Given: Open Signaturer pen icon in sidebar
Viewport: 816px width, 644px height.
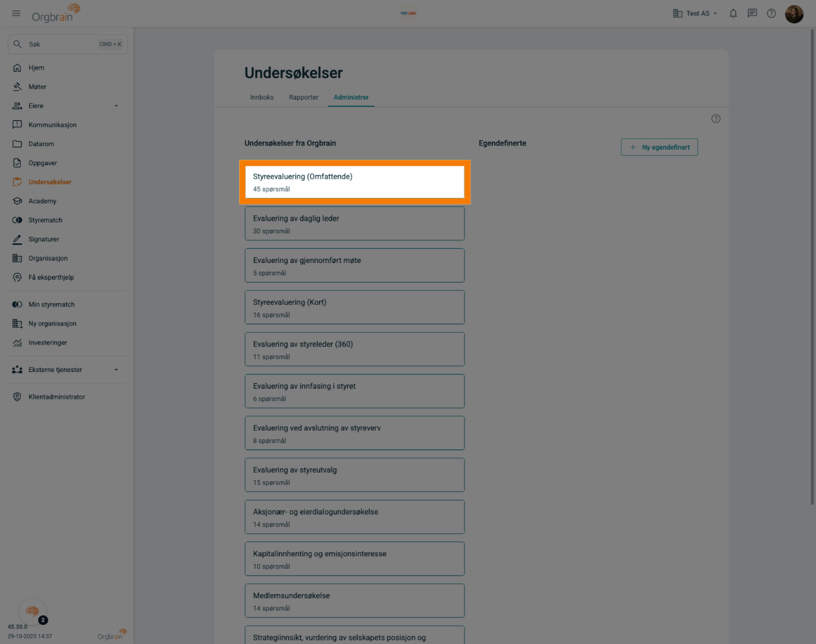Looking at the screenshot, I should pyautogui.click(x=17, y=239).
